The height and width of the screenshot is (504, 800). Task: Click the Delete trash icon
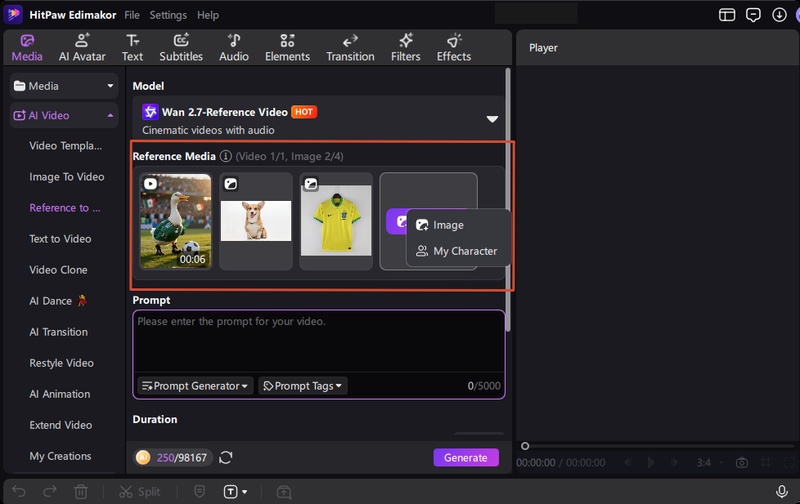point(81,492)
